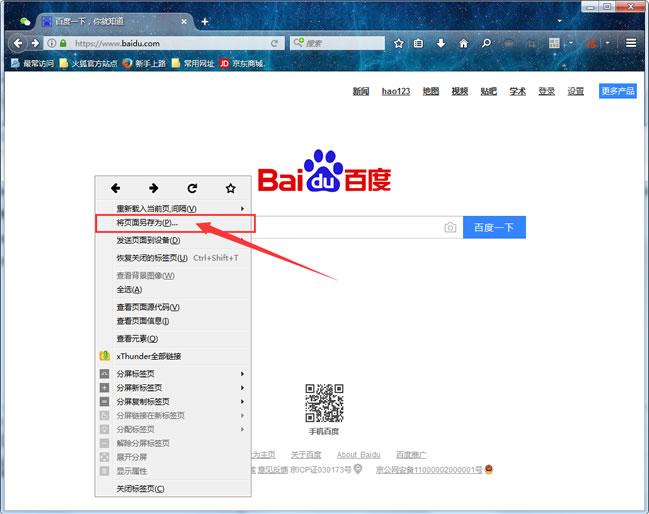
Task: Click xThunder全部链接 menu entry
Action: [x=173, y=356]
